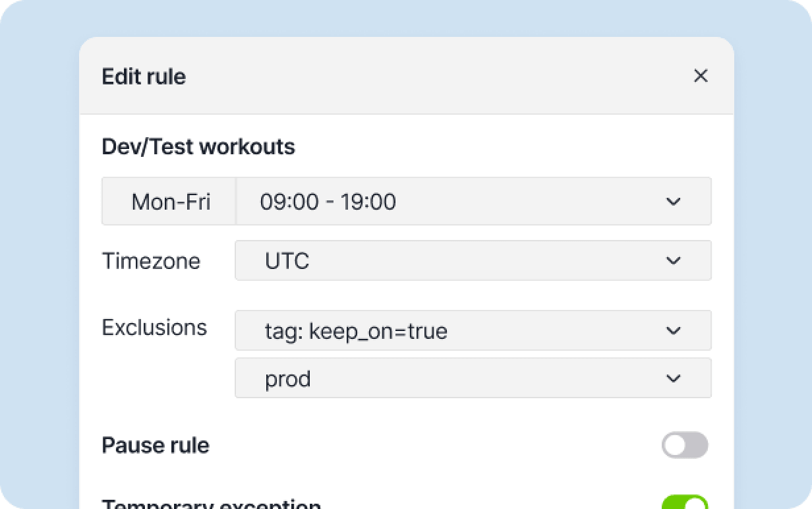The width and height of the screenshot is (812, 509).
Task: Click the chevron on the time range field
Action: pos(673,201)
